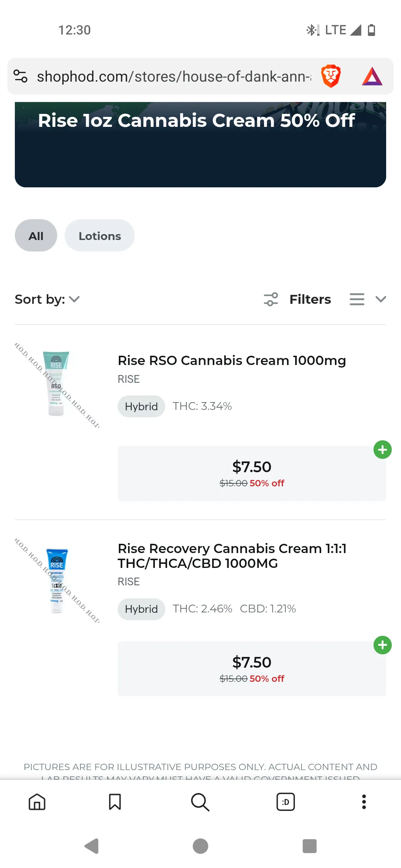Open the three-dot browser menu
Viewport: 401px width, 868px height.
click(364, 802)
